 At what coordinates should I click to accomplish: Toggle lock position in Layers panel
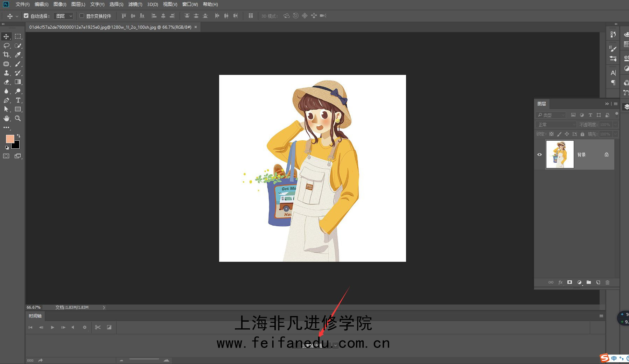[567, 134]
